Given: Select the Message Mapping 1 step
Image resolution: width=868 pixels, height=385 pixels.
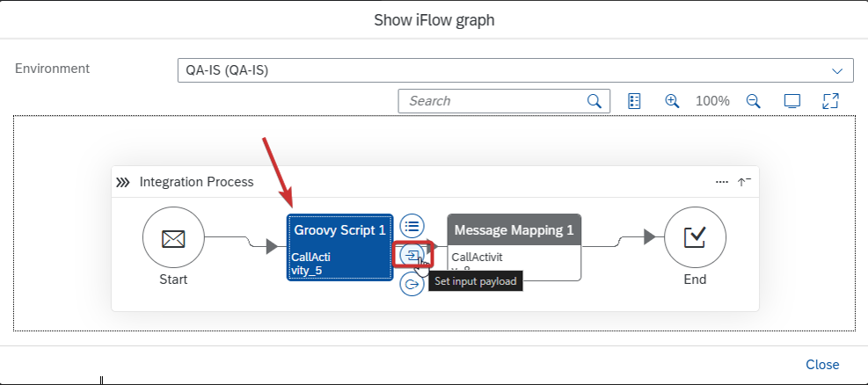Looking at the screenshot, I should point(514,247).
